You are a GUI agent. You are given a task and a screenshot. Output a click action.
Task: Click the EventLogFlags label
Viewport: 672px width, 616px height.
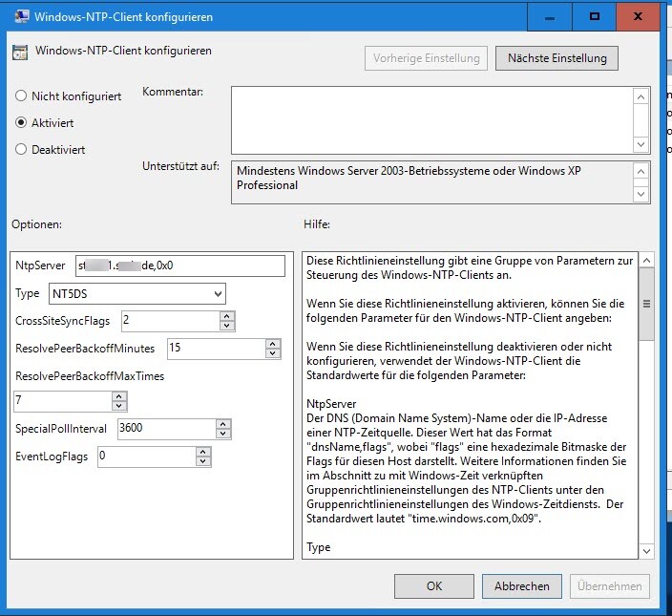click(52, 457)
